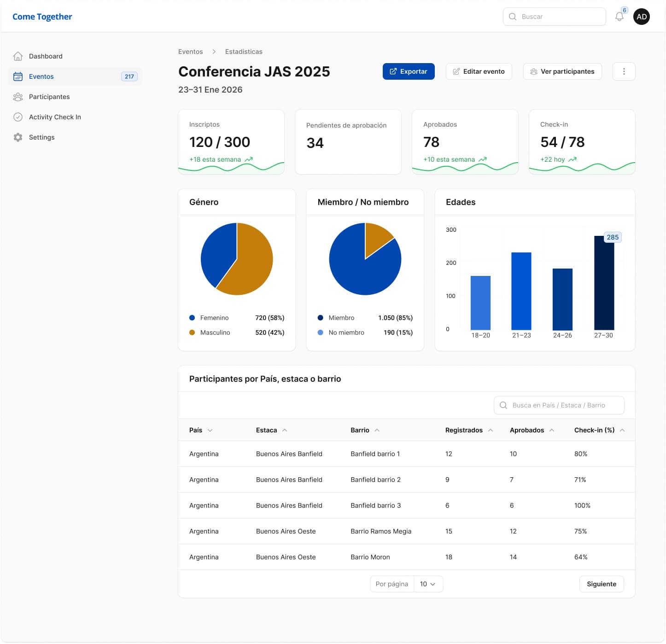Sort table by Registrados column arrow
Image resolution: width=666 pixels, height=644 pixels.
click(x=491, y=430)
